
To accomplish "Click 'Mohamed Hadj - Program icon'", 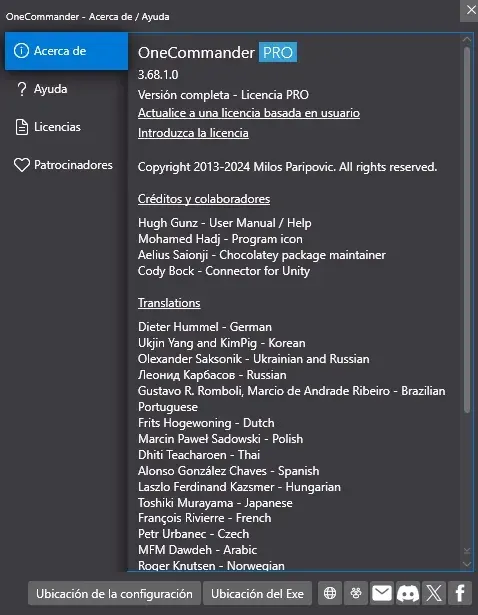I will coord(220,239).
